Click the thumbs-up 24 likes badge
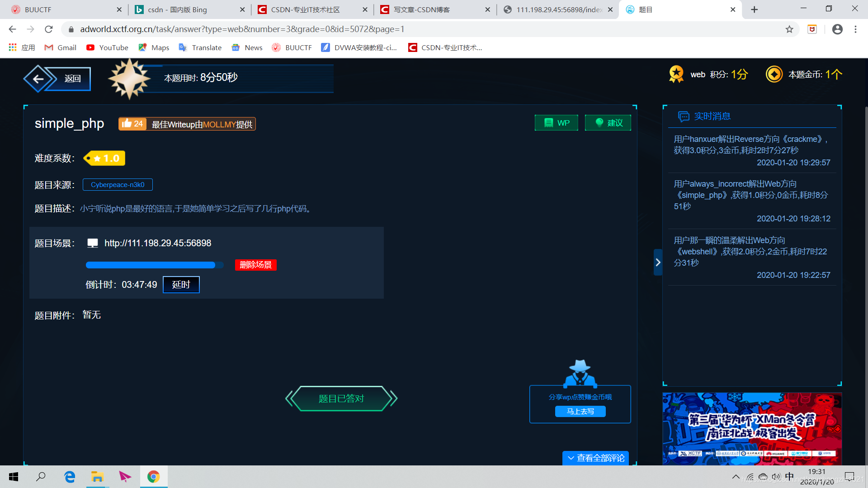 pyautogui.click(x=132, y=124)
